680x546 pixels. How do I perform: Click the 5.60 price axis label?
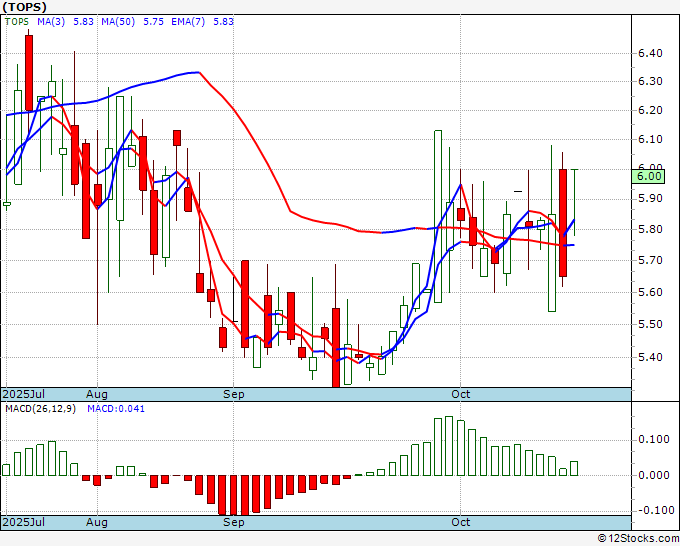click(x=651, y=292)
